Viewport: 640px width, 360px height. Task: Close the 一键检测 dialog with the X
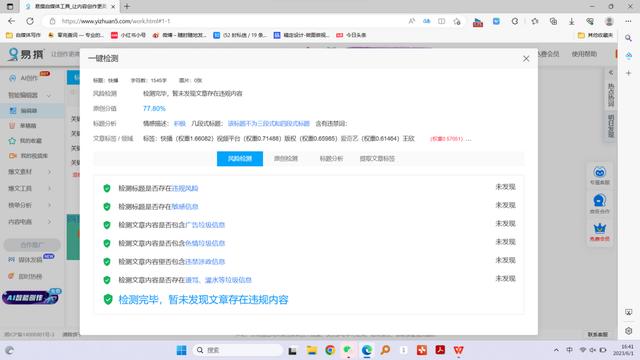[x=526, y=59]
